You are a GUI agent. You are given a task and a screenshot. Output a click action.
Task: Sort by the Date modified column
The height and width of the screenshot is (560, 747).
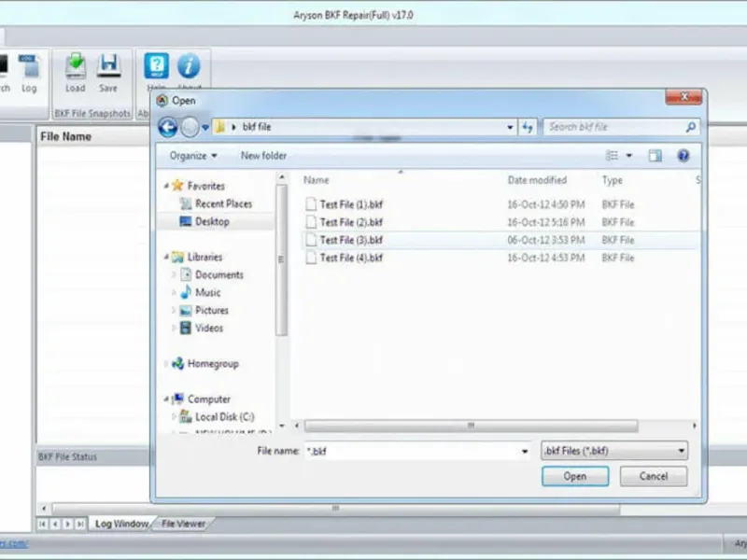(x=537, y=180)
